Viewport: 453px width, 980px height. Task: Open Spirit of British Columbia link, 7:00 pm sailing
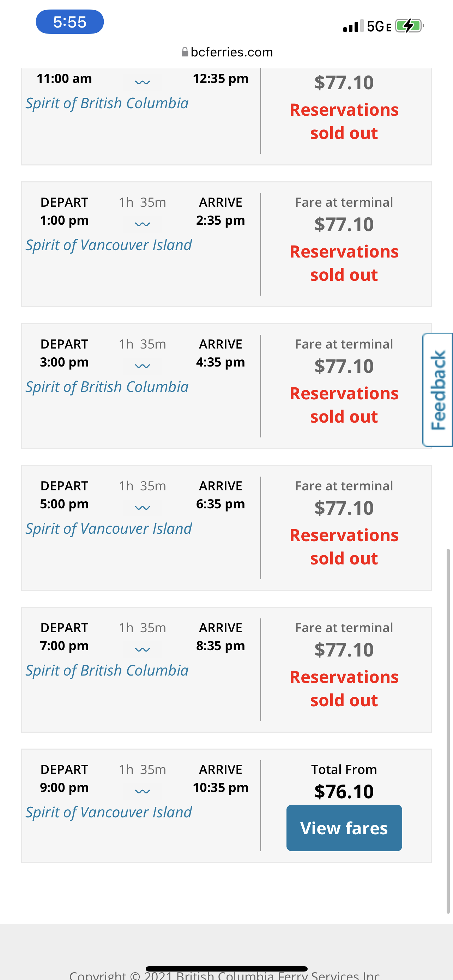coord(107,670)
